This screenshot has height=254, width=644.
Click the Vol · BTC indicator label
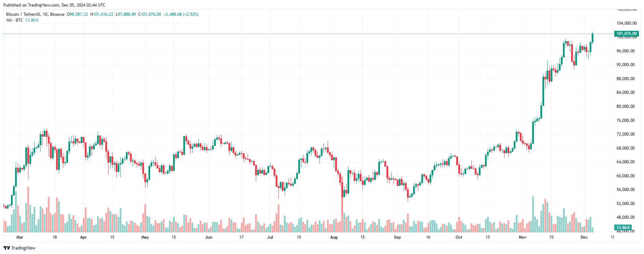tap(14, 20)
